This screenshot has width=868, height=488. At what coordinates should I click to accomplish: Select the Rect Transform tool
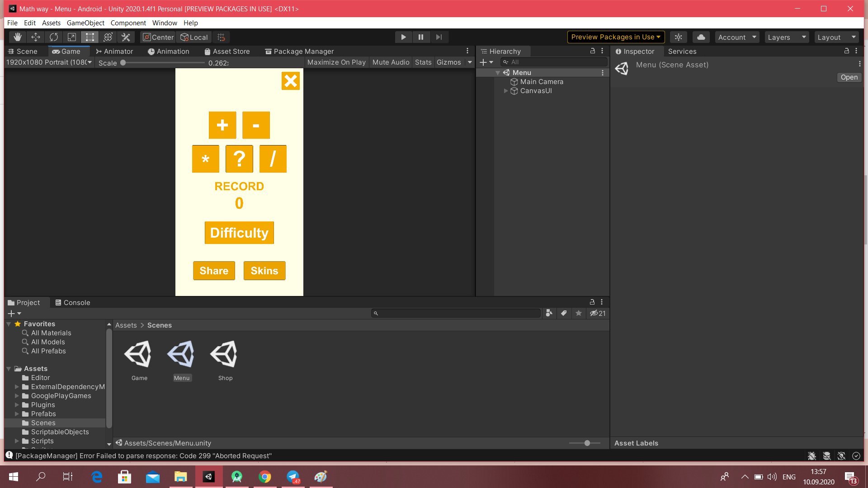tap(90, 37)
